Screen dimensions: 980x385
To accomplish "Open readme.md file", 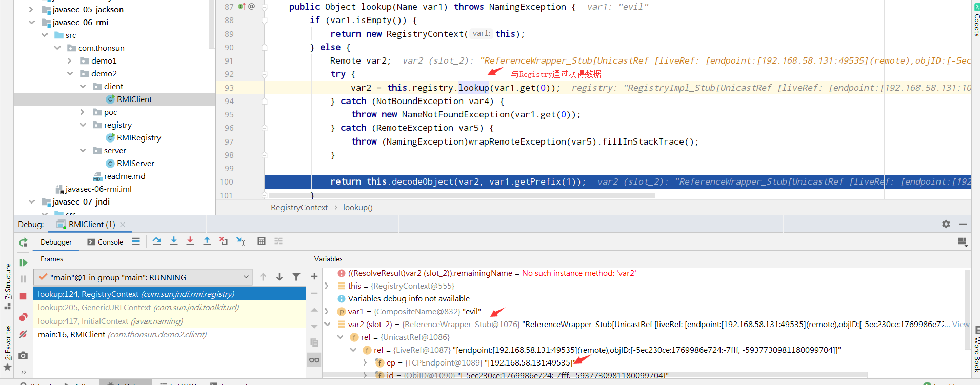I will pos(119,176).
